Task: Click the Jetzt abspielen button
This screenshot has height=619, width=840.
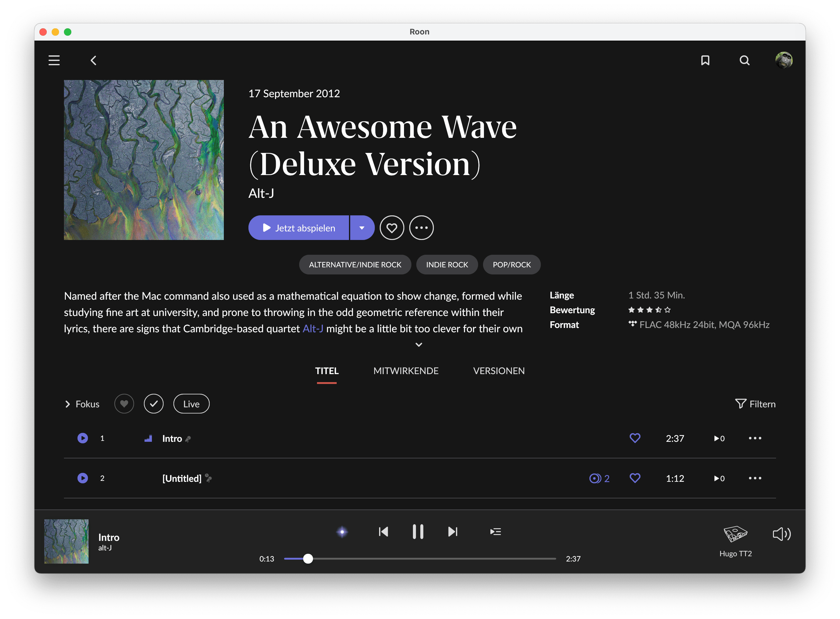Action: pos(299,228)
